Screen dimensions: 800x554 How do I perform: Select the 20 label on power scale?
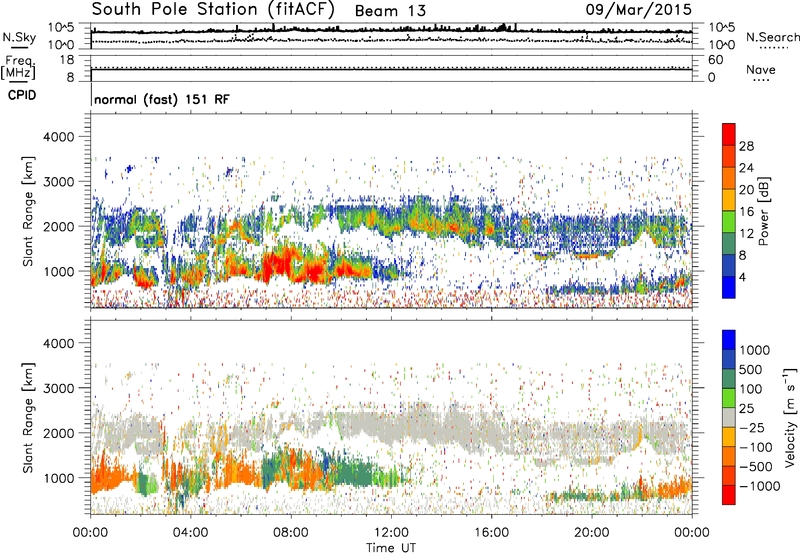tap(746, 190)
